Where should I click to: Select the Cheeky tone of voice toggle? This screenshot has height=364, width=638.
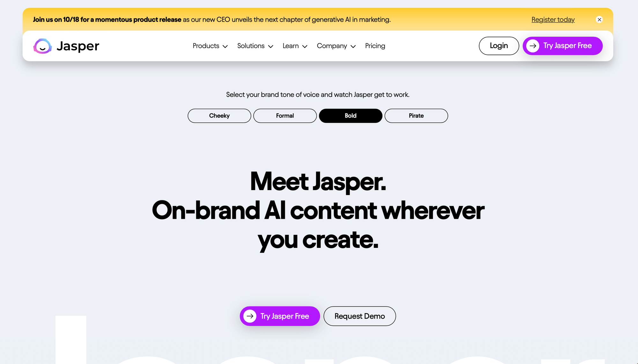[219, 115]
